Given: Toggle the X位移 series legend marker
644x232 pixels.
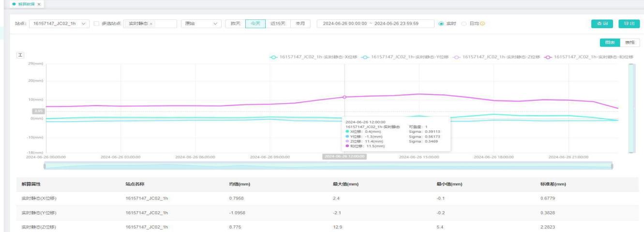Looking at the screenshot, I should pos(274,57).
